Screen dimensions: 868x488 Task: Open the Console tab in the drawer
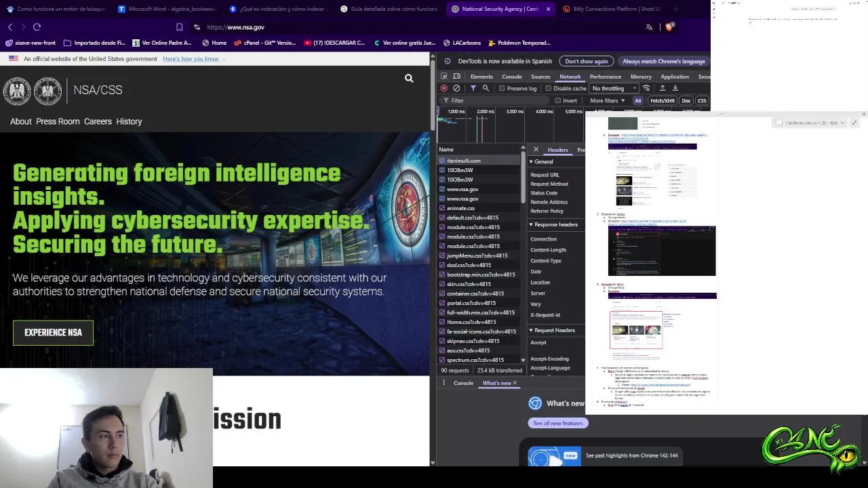(463, 383)
